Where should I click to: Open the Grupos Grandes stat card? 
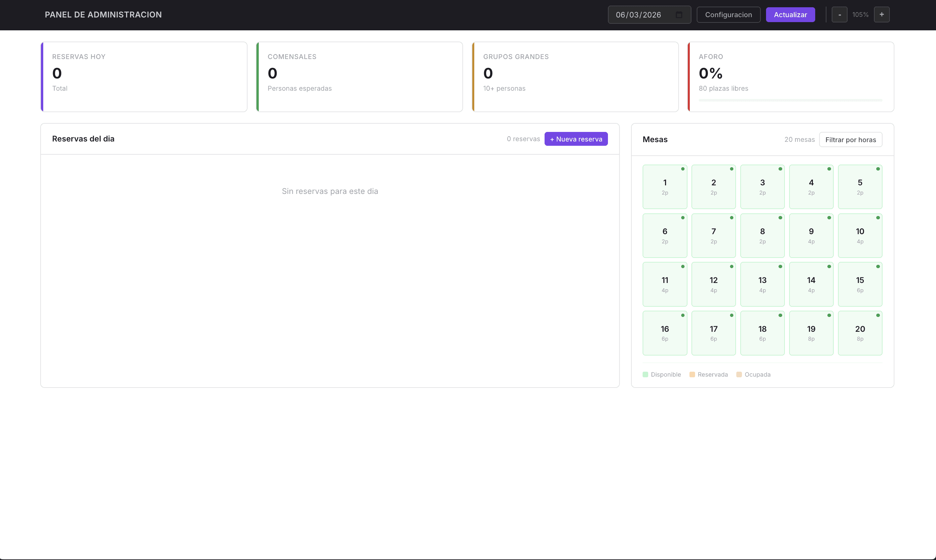point(575,77)
